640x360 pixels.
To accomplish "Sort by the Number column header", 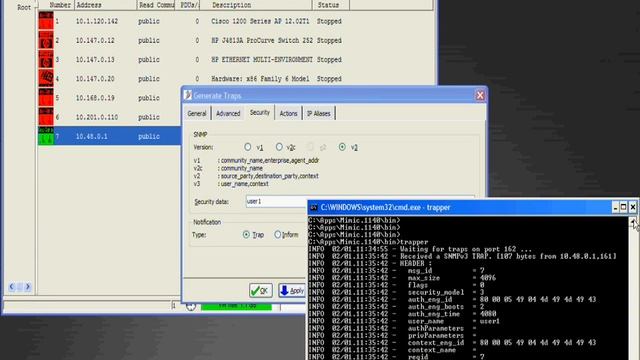I will coord(56,5).
